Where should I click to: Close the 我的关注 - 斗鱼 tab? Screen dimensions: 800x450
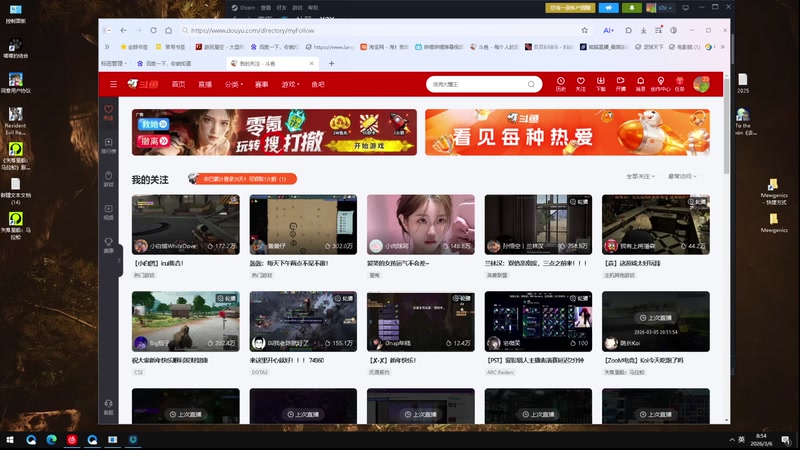coord(311,63)
